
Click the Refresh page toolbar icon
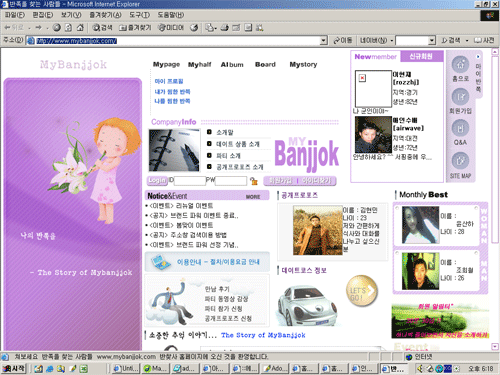click(x=68, y=28)
